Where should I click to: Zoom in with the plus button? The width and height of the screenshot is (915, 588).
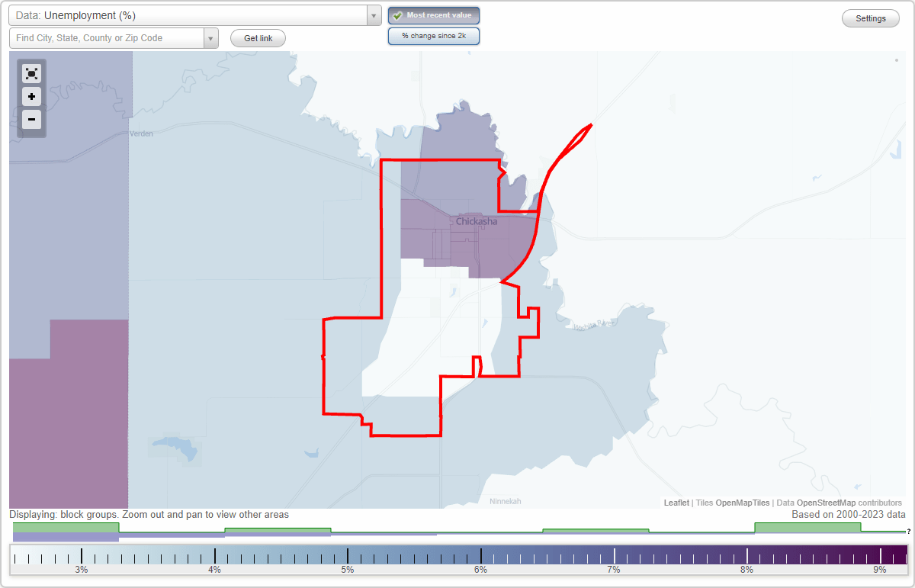(x=31, y=97)
